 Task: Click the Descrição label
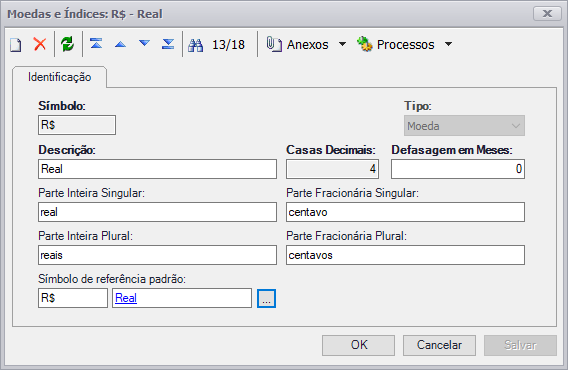pos(67,150)
